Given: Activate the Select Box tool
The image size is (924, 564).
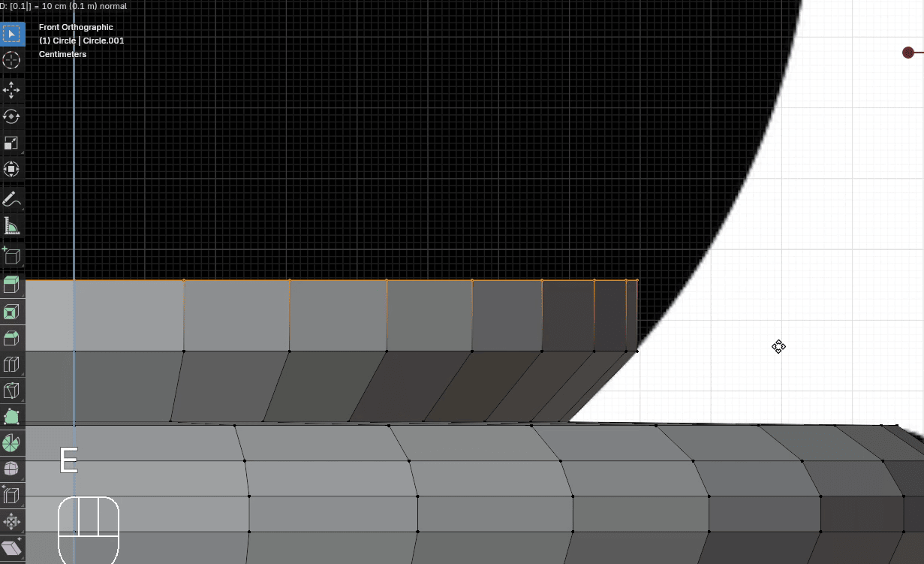Looking at the screenshot, I should [11, 34].
